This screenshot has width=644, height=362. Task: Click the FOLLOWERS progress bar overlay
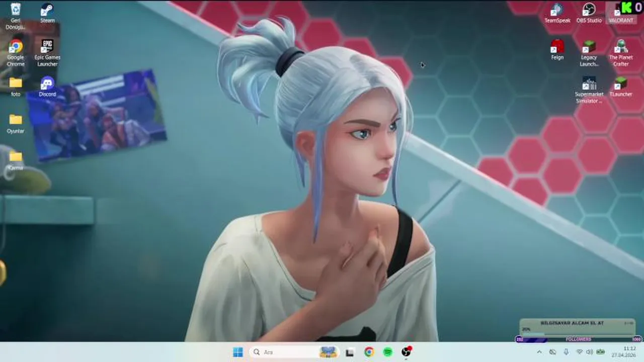coord(578,339)
